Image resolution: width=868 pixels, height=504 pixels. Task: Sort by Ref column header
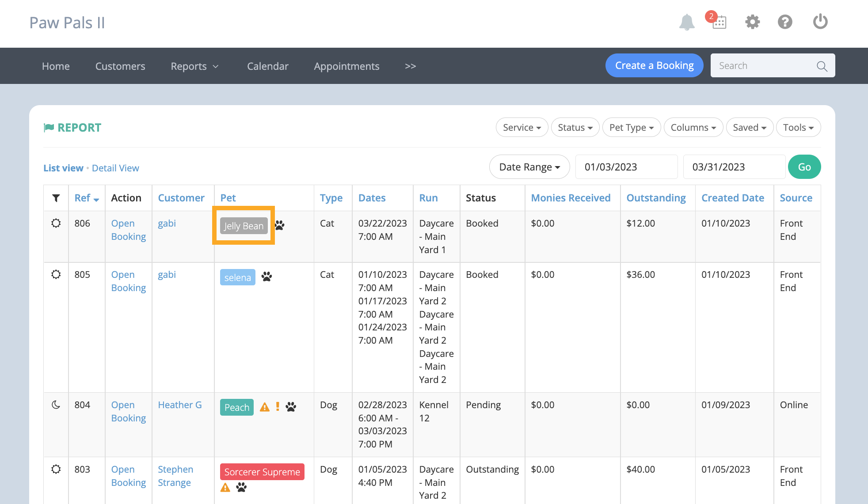[x=87, y=198]
